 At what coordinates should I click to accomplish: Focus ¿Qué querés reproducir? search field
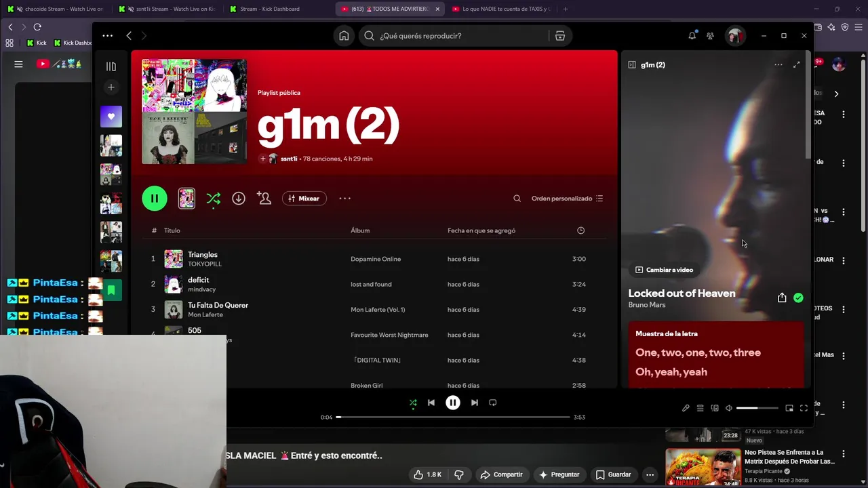[454, 36]
